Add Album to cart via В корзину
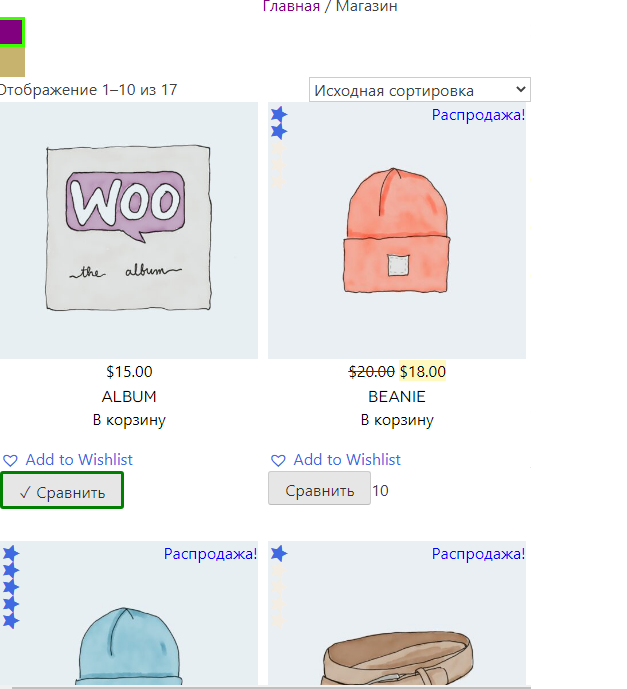The height and width of the screenshot is (689, 627). [x=129, y=420]
